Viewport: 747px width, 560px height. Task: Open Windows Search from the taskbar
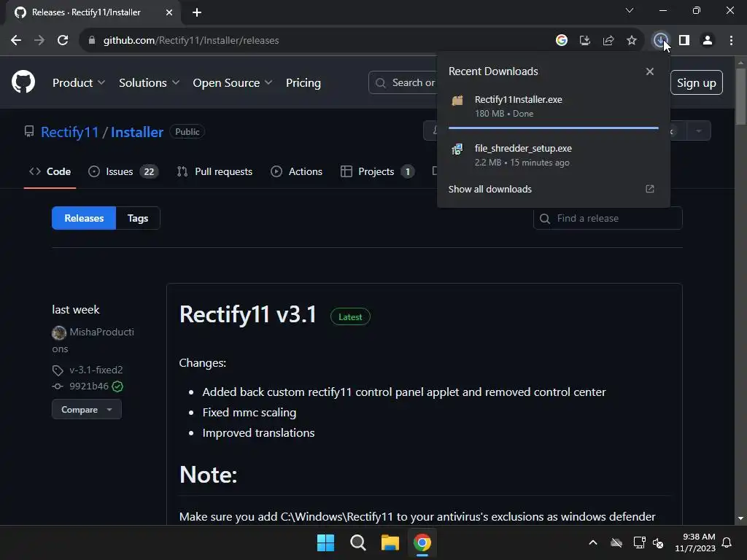point(357,542)
